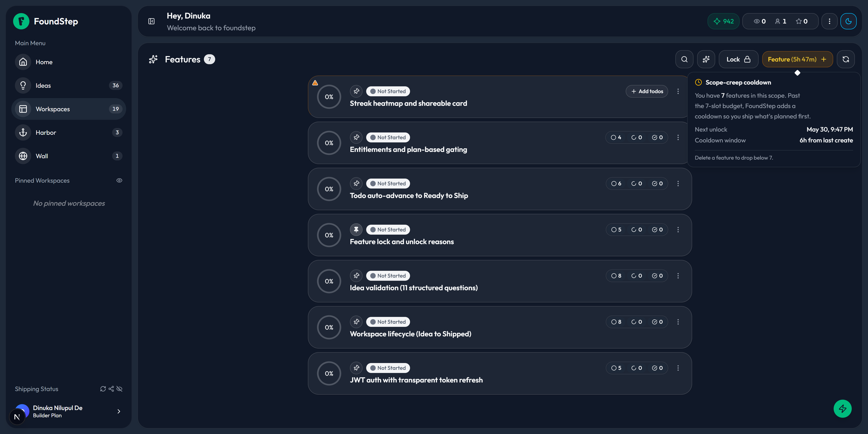Viewport: 868px width, 434px height.
Task: Open options menu for Feature lock
Action: (678, 230)
